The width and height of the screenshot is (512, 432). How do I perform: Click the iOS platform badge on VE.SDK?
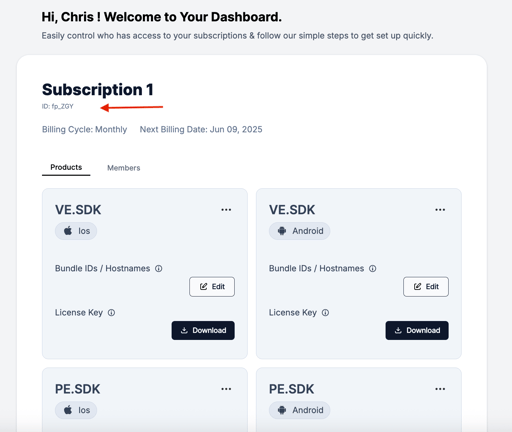(76, 231)
